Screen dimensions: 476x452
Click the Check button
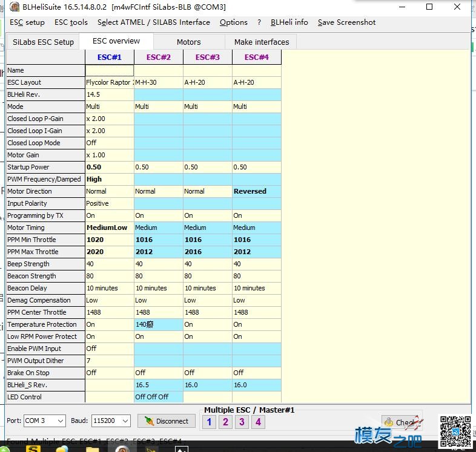[x=402, y=422]
